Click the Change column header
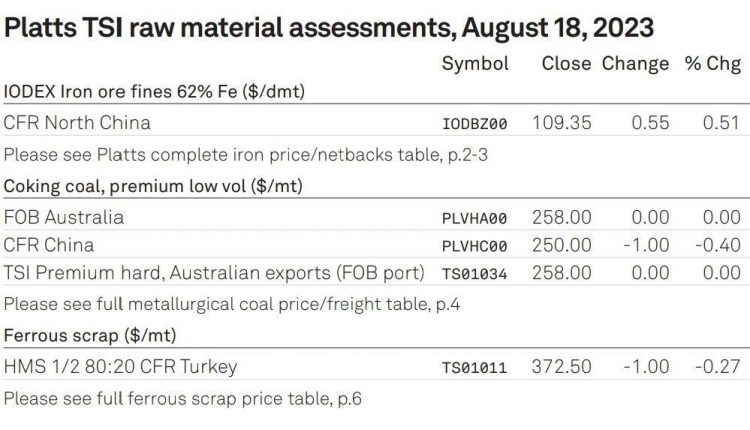 pyautogui.click(x=635, y=64)
